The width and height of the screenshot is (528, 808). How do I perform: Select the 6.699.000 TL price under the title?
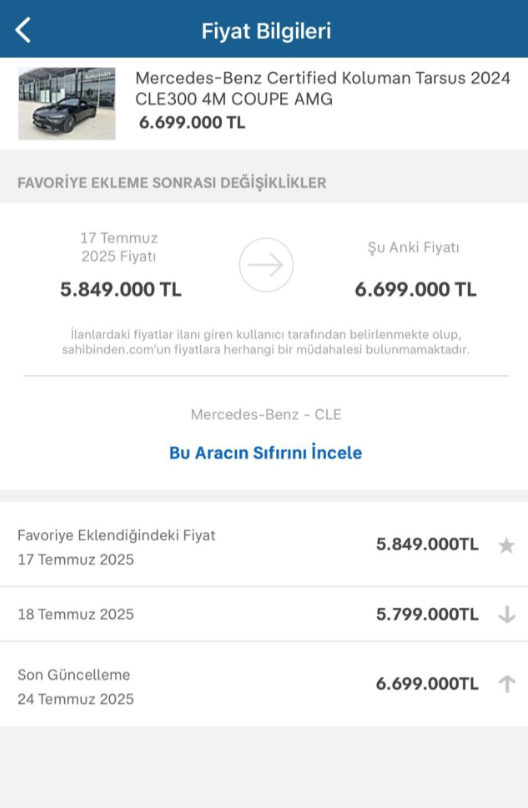pyautogui.click(x=192, y=123)
